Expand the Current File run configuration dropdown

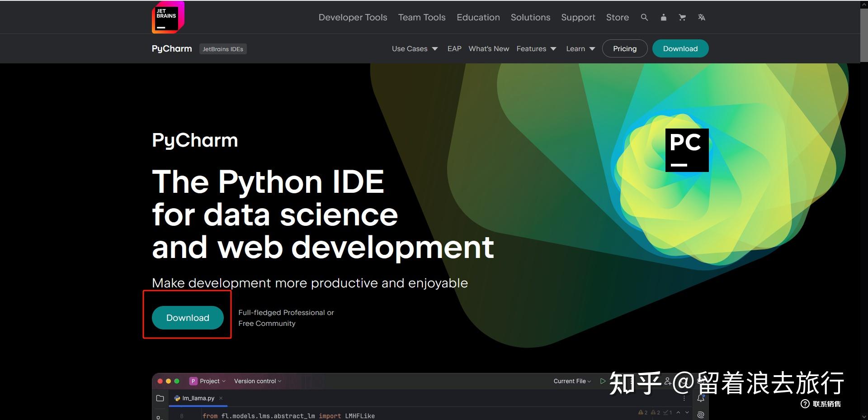[x=571, y=381]
